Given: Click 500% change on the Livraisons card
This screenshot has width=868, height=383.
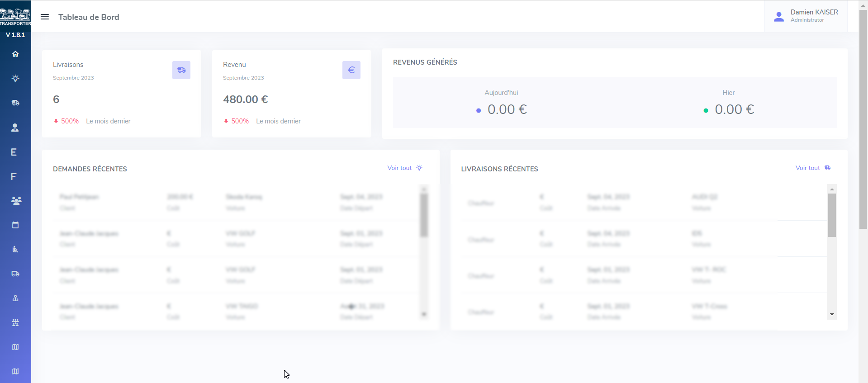Looking at the screenshot, I should point(70,121).
